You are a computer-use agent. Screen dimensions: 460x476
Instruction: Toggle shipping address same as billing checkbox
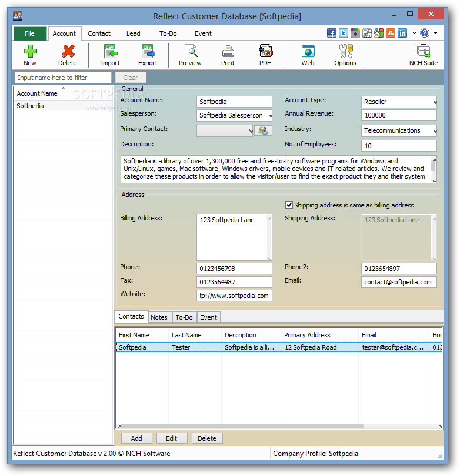289,205
